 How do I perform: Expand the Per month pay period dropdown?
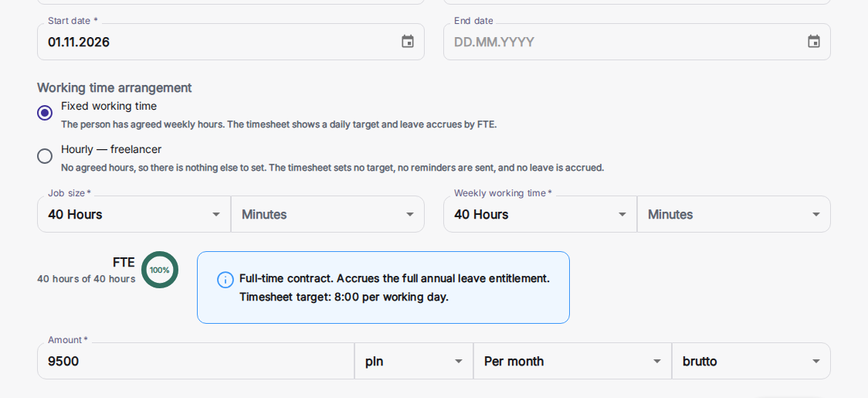(x=573, y=361)
